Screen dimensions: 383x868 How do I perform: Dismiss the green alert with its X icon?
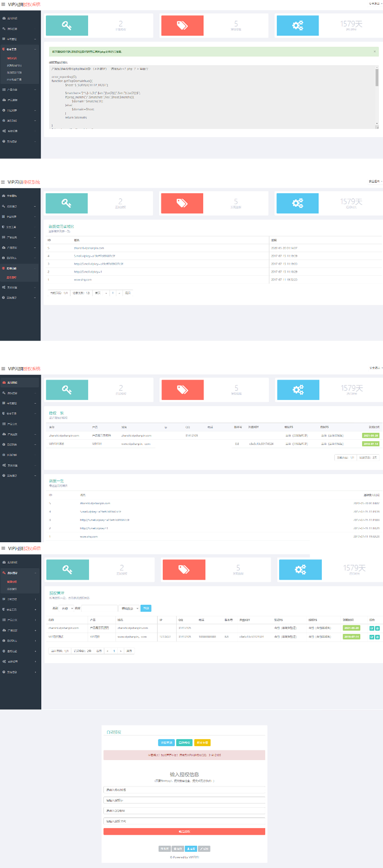374,52
